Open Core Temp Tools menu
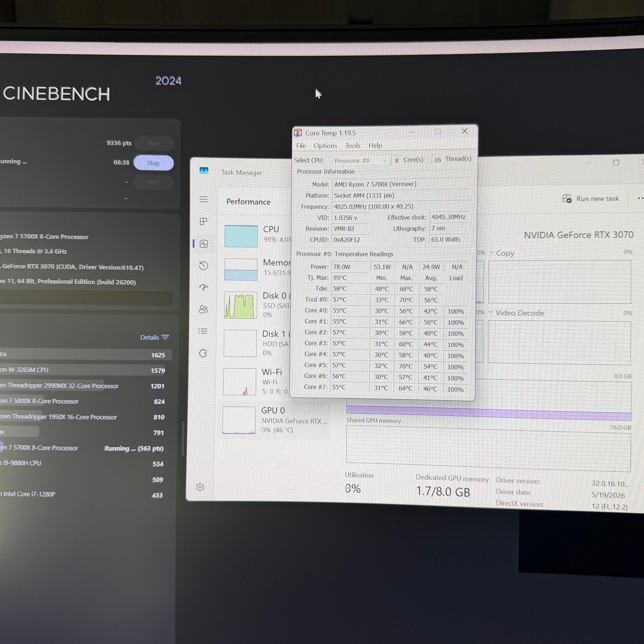Screen dimensions: 644x644 pyautogui.click(x=353, y=146)
